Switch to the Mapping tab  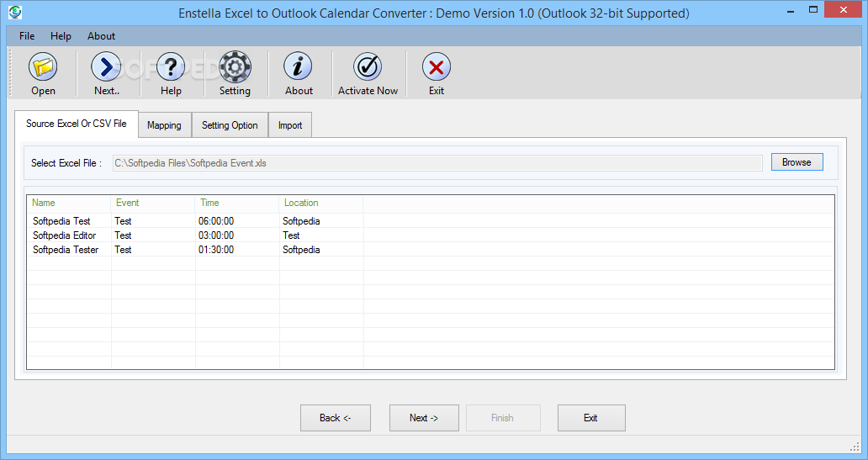coord(164,125)
